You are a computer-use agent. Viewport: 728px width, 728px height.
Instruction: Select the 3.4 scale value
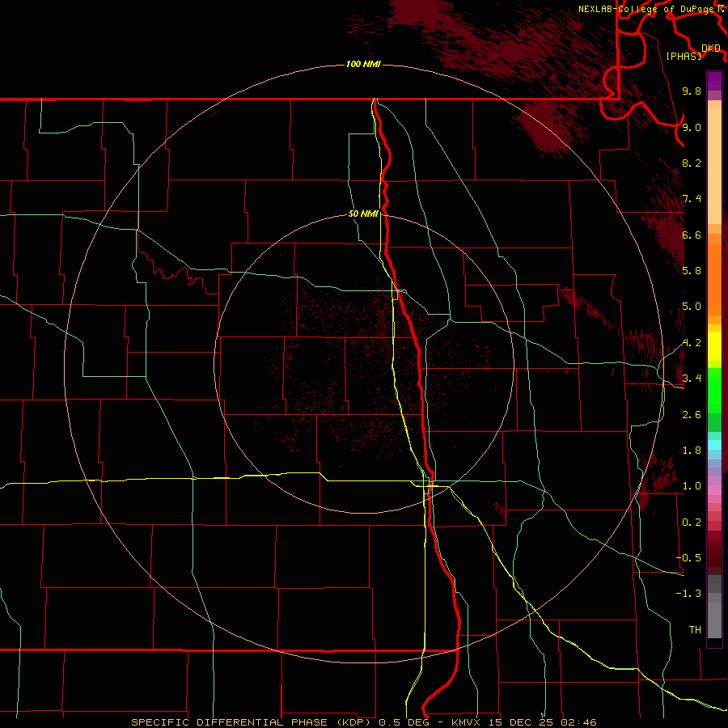click(692, 379)
